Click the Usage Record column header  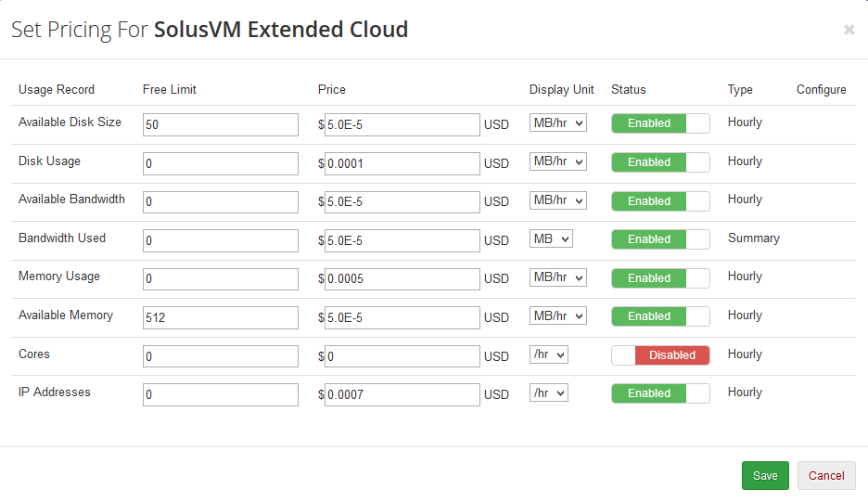point(57,89)
